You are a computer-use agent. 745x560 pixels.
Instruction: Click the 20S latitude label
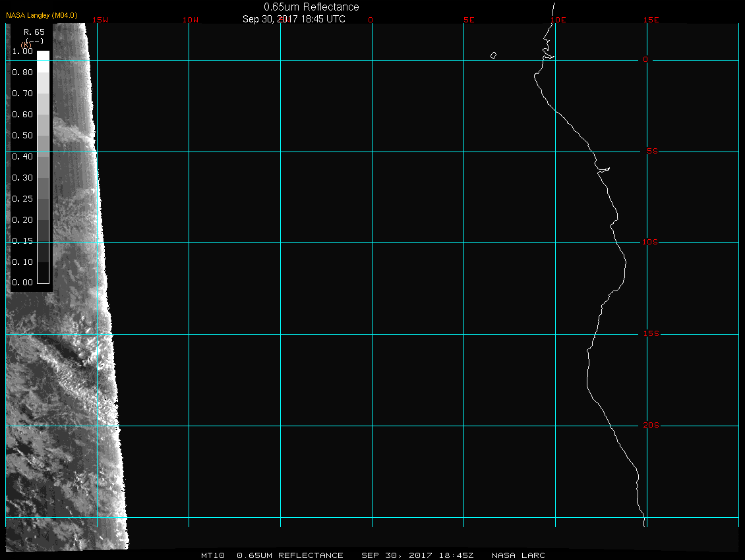[650, 426]
